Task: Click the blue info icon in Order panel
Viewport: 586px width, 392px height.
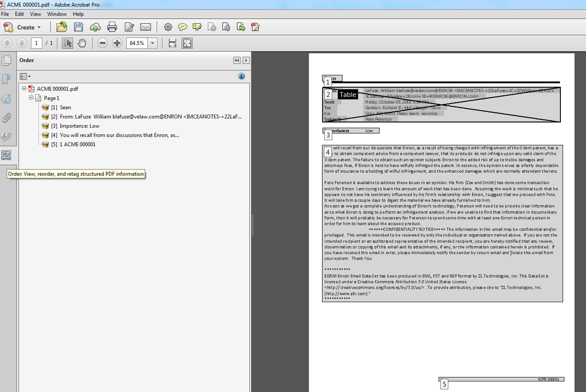Action: click(x=241, y=76)
